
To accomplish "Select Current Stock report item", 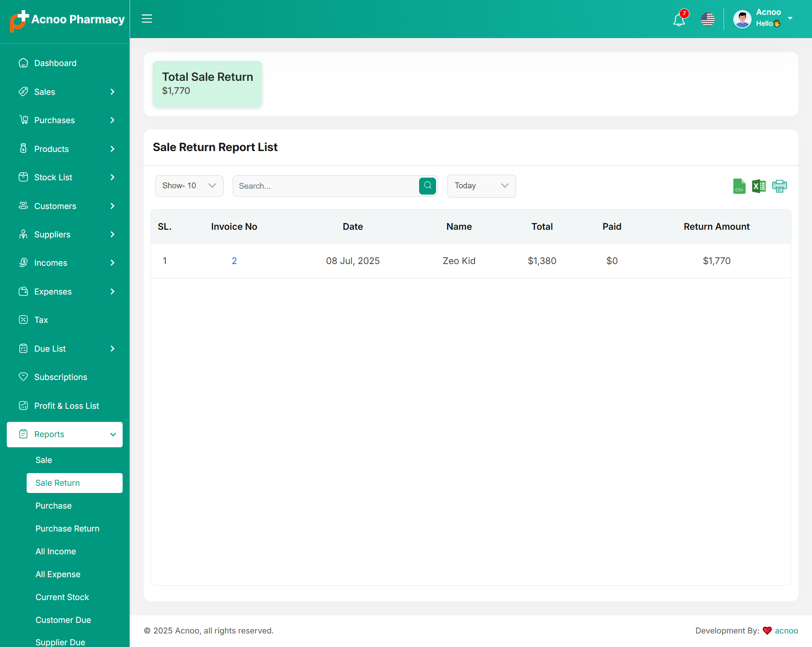I will (62, 597).
